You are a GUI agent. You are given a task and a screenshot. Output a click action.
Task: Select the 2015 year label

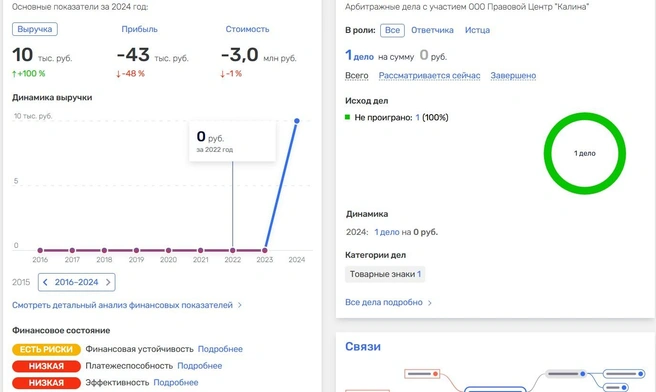tap(21, 282)
